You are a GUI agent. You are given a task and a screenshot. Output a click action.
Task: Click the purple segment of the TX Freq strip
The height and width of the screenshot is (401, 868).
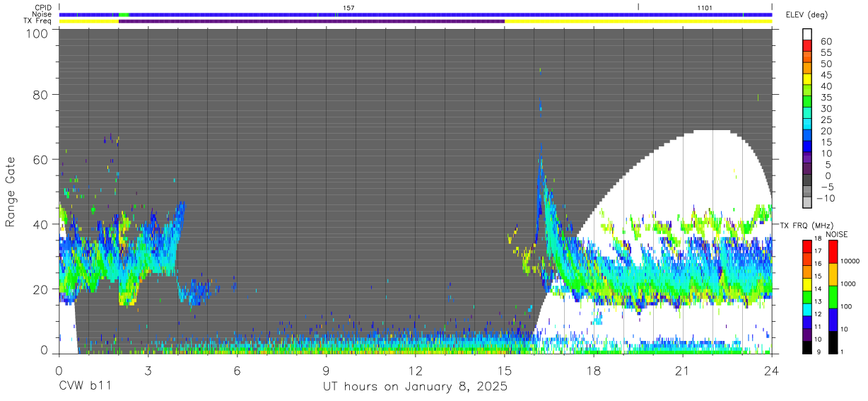(x=312, y=21)
